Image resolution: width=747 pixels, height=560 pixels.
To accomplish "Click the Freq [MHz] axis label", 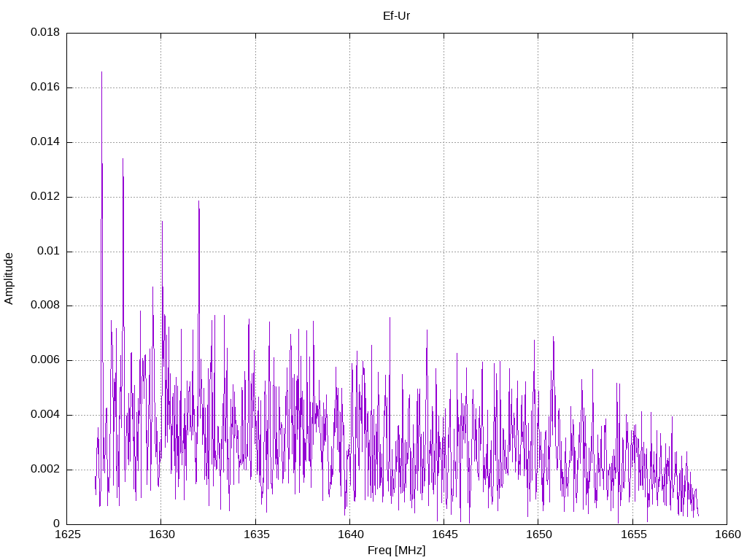I will [396, 551].
